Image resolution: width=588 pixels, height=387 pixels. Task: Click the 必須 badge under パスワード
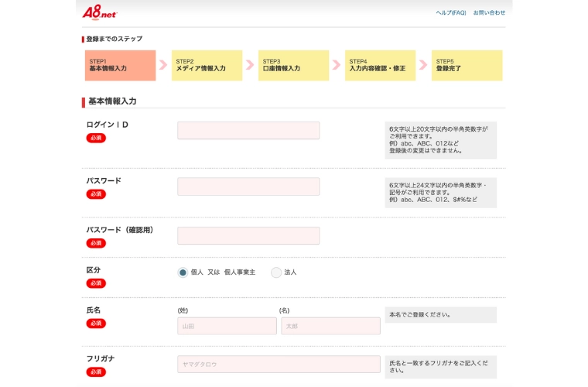(x=96, y=194)
